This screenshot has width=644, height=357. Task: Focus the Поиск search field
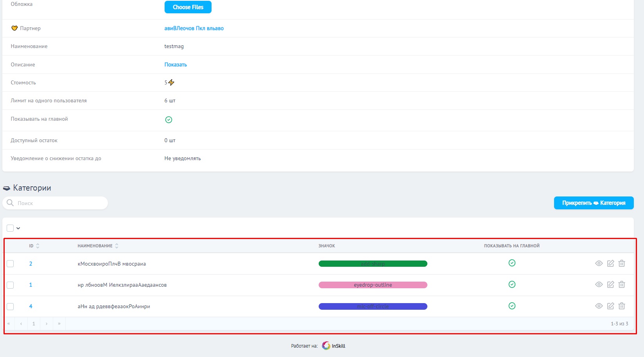59,203
